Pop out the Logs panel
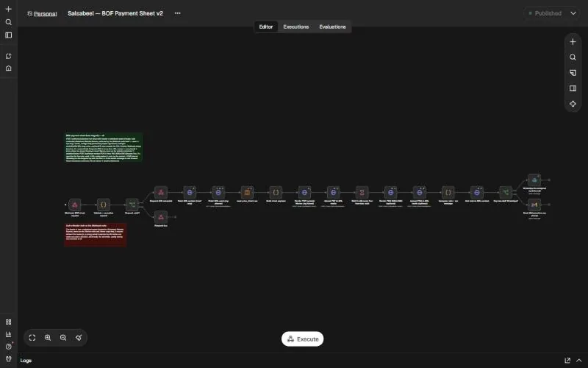Image resolution: width=588 pixels, height=368 pixels. point(567,361)
